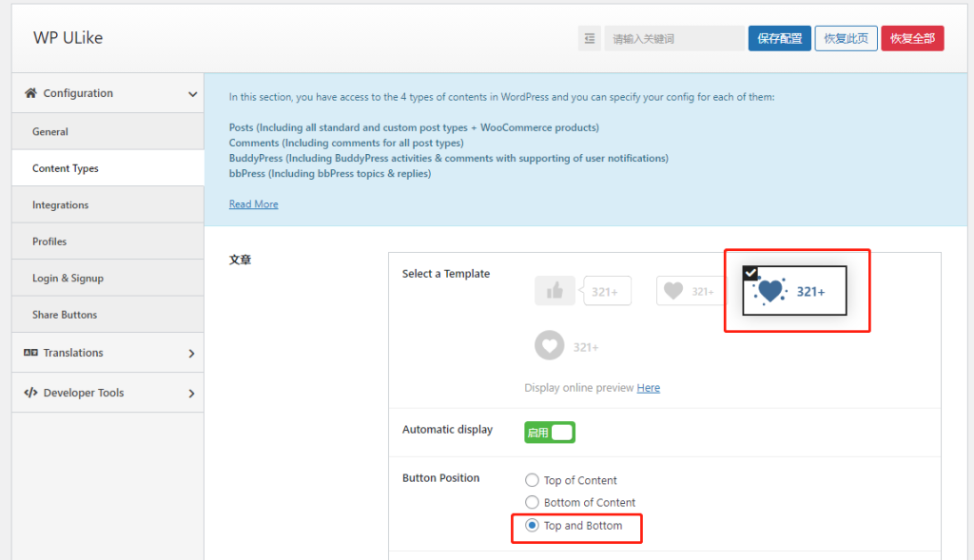This screenshot has height=560, width=974.
Task: Click the home icon beside Configuration
Action: click(30, 93)
